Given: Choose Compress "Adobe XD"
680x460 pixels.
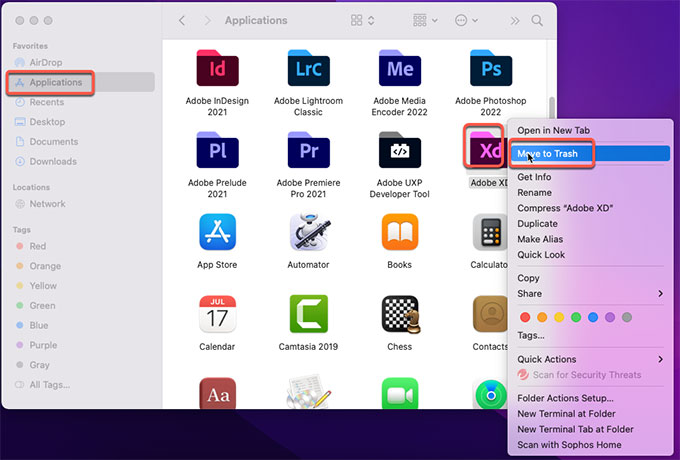Looking at the screenshot, I should tap(565, 208).
